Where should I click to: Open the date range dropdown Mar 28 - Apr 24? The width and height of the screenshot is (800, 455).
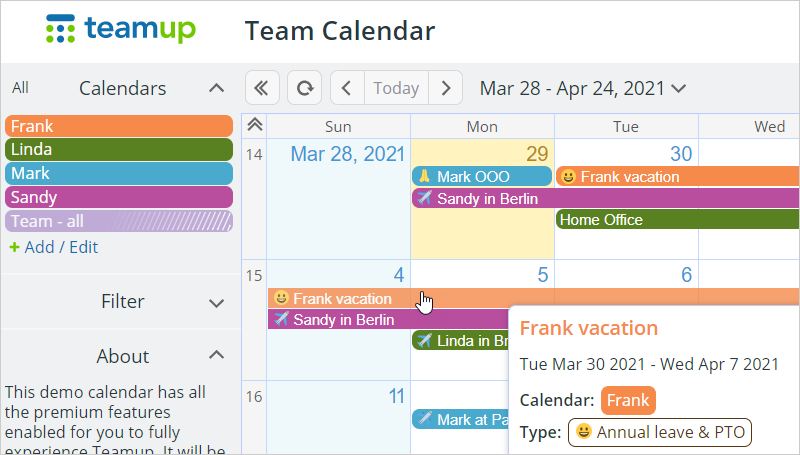[x=583, y=88]
